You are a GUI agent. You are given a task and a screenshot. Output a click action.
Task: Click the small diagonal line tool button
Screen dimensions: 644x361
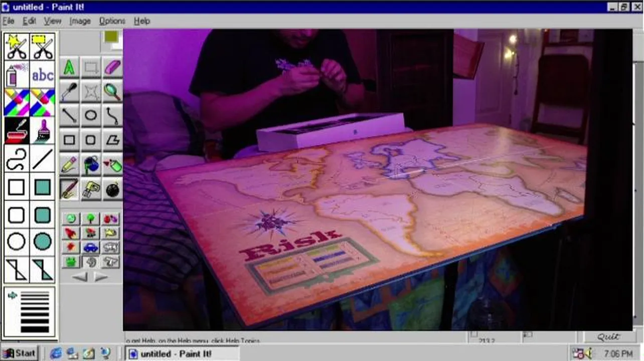[x=69, y=116]
